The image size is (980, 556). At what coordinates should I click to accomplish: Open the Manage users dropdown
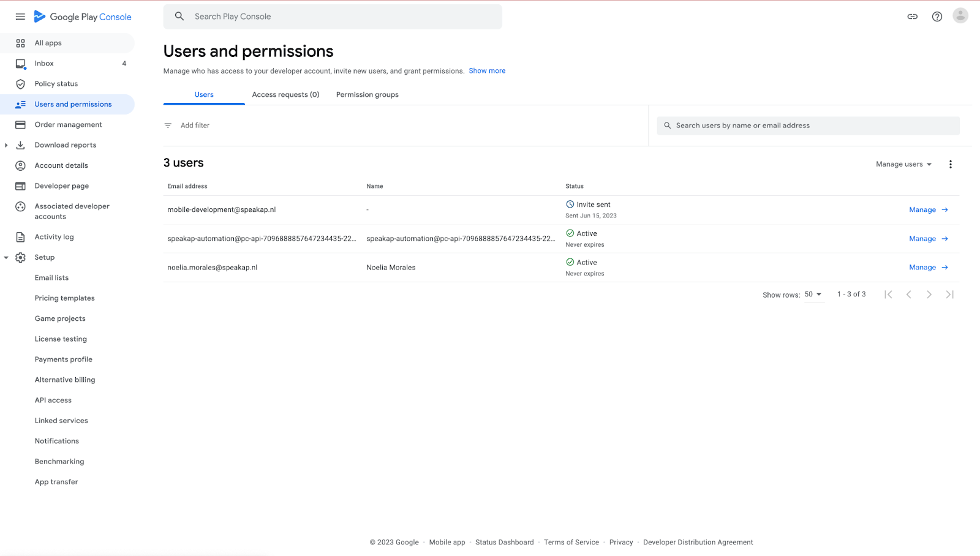click(903, 164)
